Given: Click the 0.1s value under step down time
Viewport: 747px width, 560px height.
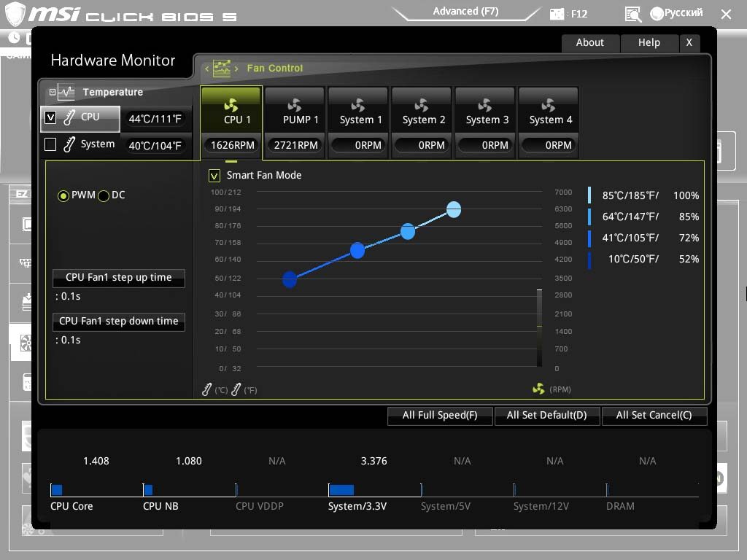Looking at the screenshot, I should (x=71, y=340).
